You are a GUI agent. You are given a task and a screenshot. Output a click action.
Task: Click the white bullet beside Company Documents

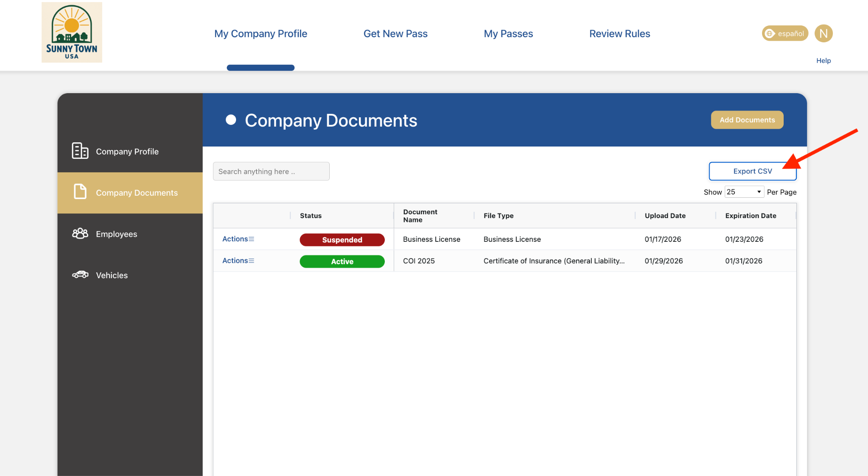[x=231, y=120]
